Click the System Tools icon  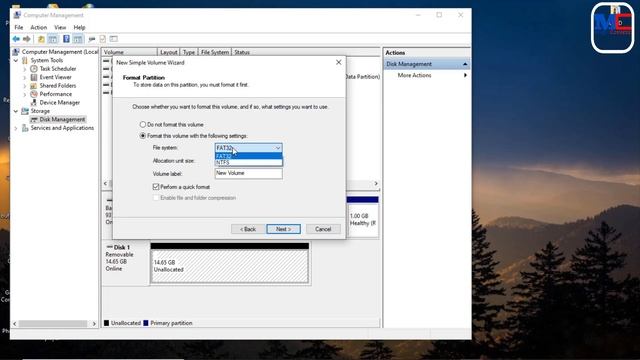coord(25,60)
